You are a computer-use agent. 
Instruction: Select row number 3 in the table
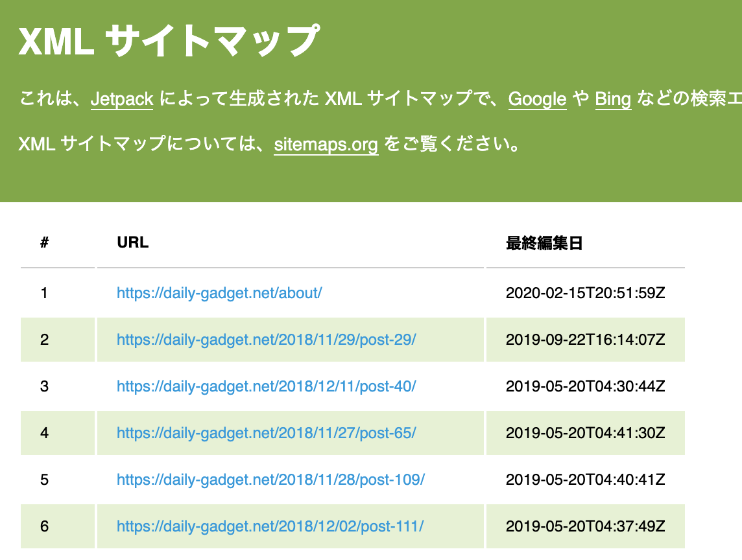point(44,386)
